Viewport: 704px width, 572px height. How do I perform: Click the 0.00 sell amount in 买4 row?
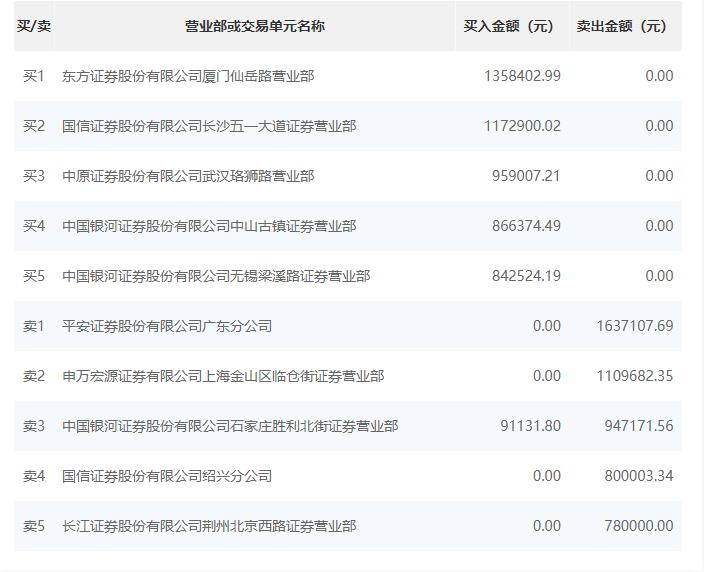(x=660, y=225)
